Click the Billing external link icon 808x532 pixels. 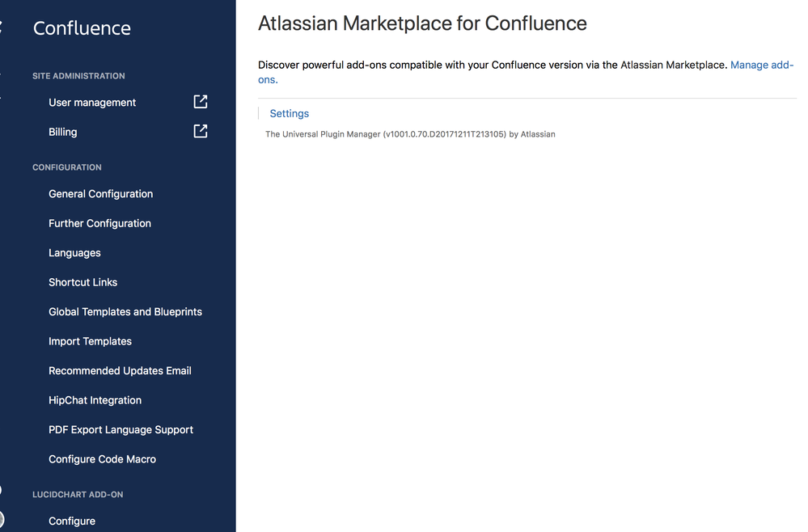tap(201, 131)
